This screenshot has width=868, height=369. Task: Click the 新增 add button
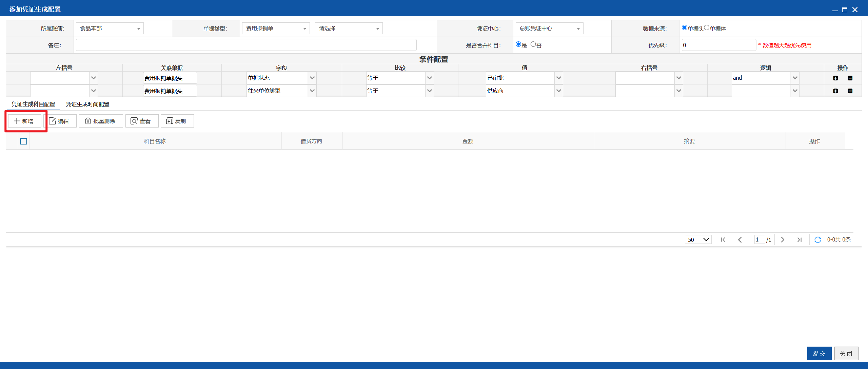pyautogui.click(x=25, y=121)
